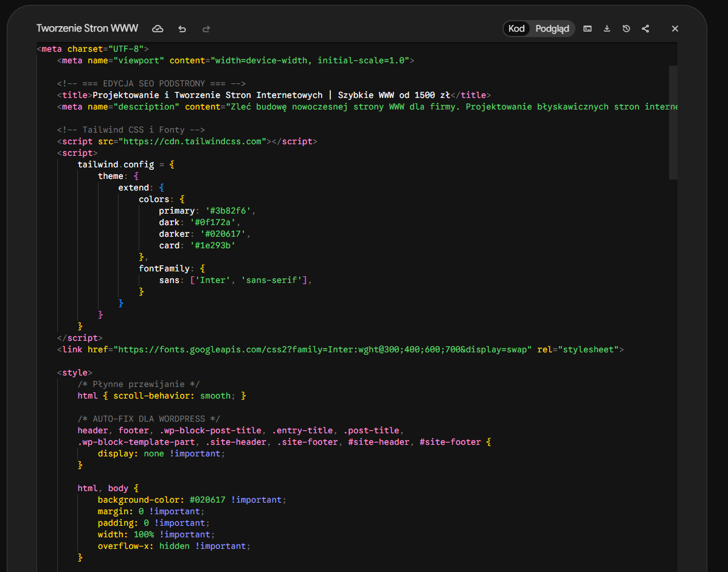Click the 'Inter' font name in the sans array
This screenshot has width=728, height=572.
[x=213, y=280]
